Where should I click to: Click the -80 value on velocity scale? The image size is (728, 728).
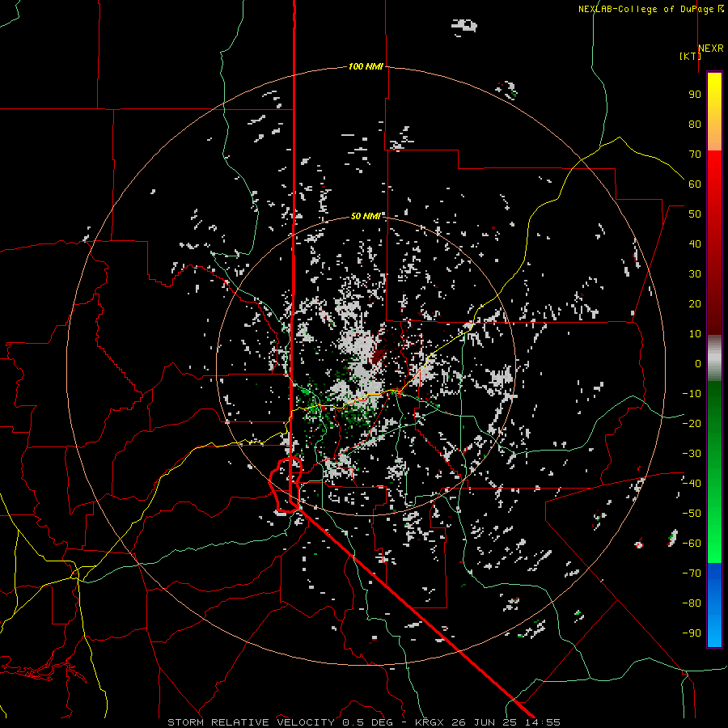[x=692, y=603]
